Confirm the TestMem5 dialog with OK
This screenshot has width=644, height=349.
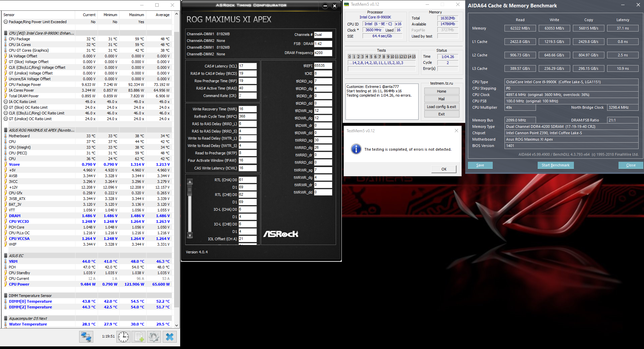point(444,169)
